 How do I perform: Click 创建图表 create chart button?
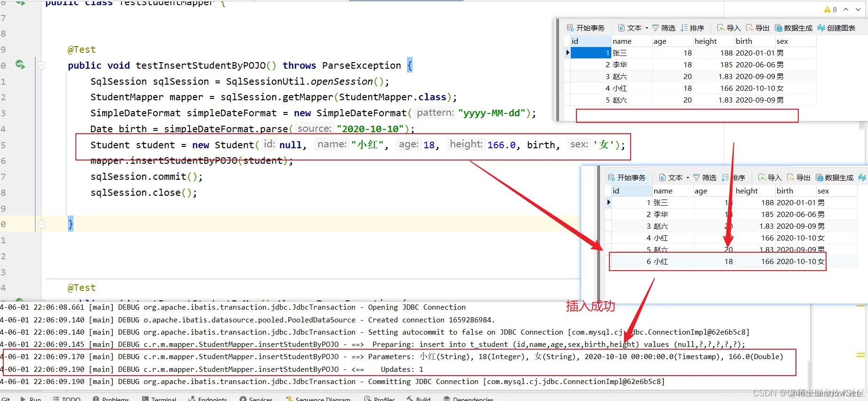(836, 28)
